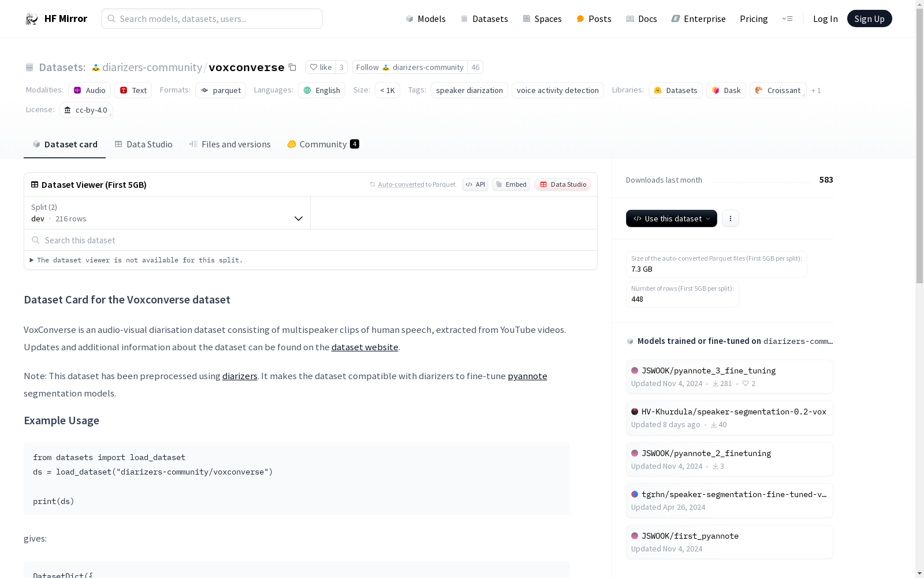The image size is (924, 578).
Task: Expand the Split dev selector
Action: pyautogui.click(x=167, y=213)
